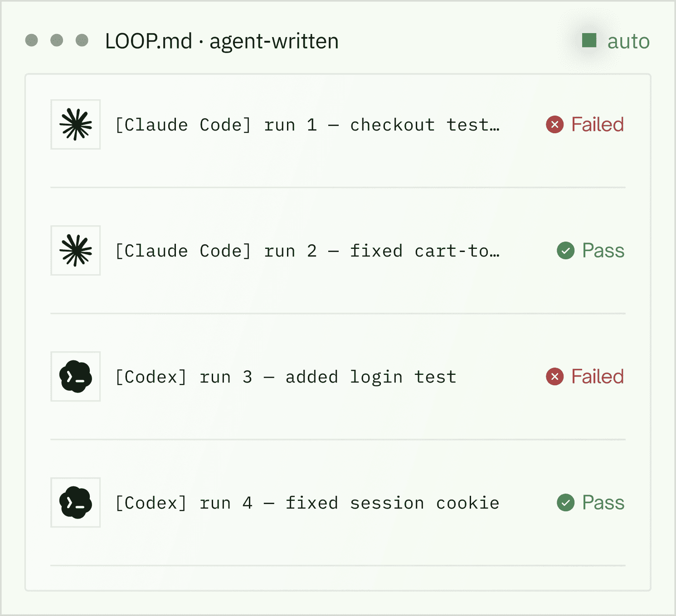
Task: Click the 'Failed' status label on run 3
Action: point(598,377)
